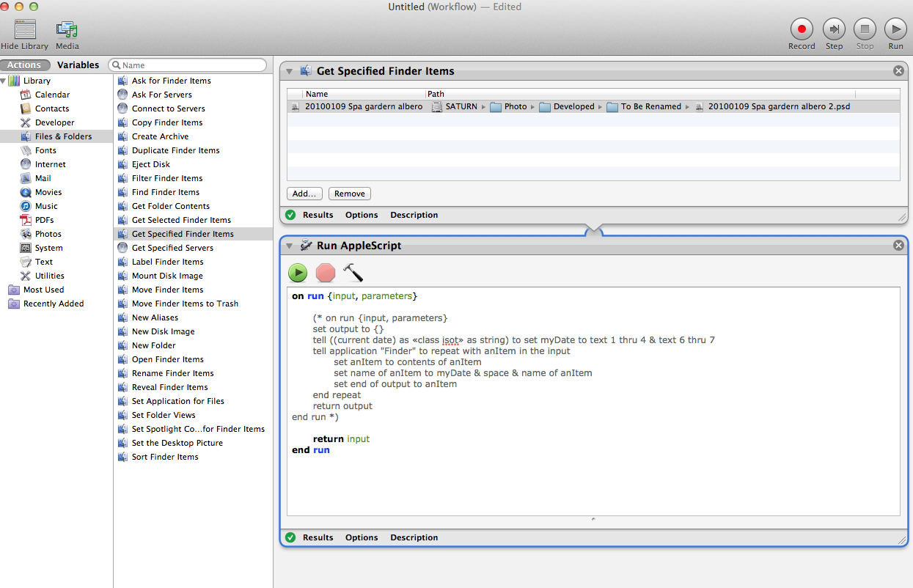Select New Disk Image action
This screenshot has height=588, width=913.
click(163, 331)
